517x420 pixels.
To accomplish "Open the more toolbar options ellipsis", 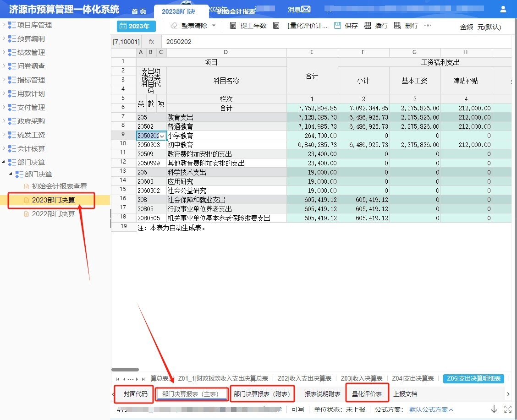I will tap(428, 25).
